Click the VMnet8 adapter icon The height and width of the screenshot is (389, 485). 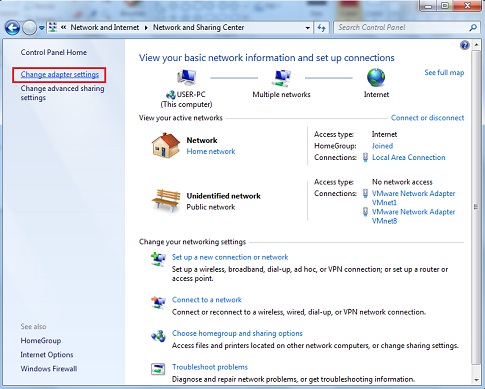365,212
